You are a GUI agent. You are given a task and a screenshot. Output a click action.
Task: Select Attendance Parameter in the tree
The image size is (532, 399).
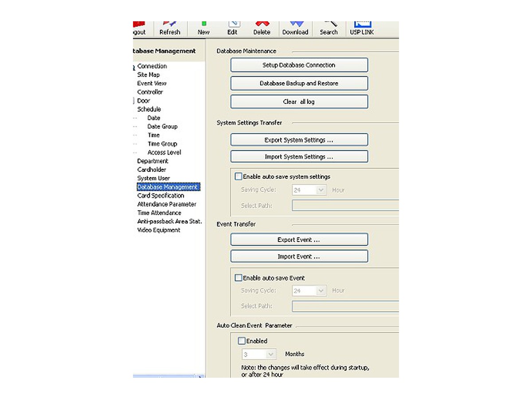[x=167, y=204]
